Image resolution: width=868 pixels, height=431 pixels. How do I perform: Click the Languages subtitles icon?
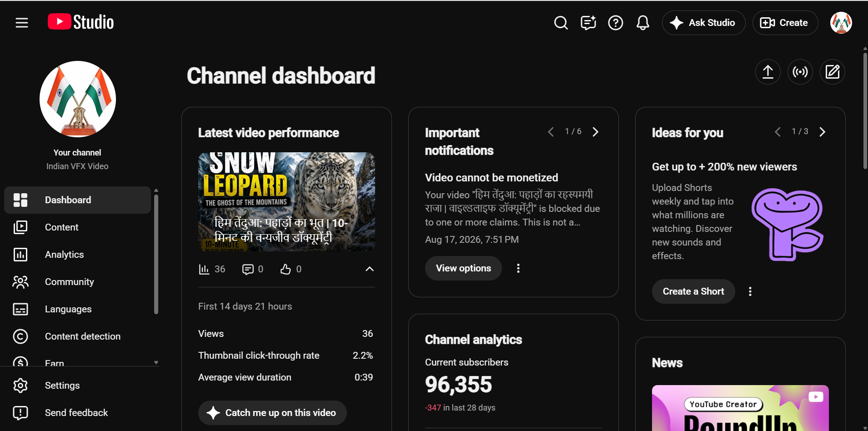click(20, 309)
